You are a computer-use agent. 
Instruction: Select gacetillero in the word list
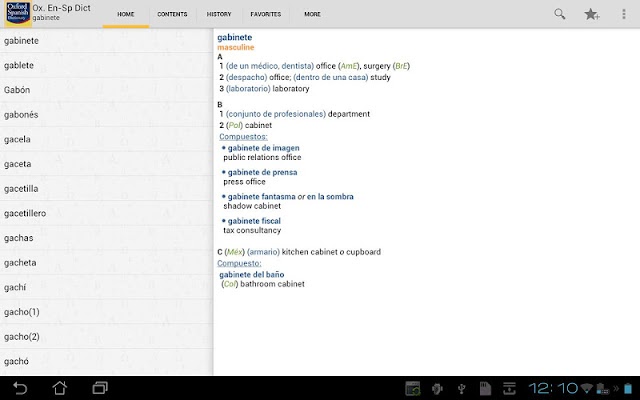106,213
